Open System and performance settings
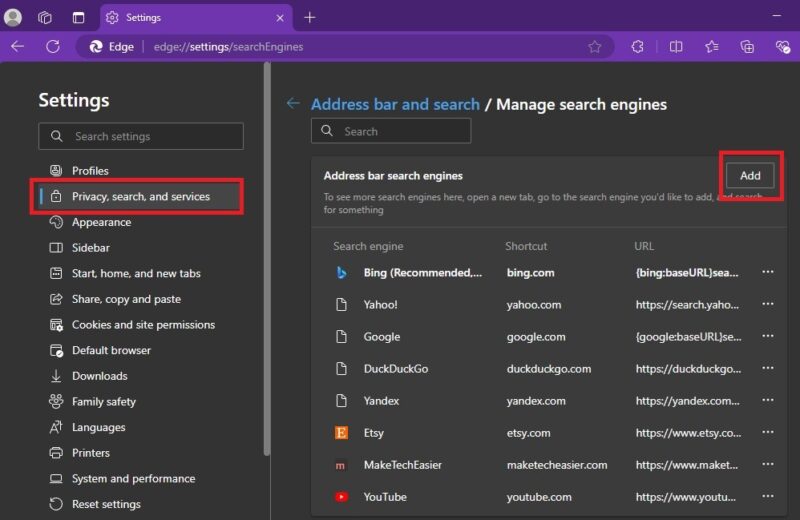This screenshot has width=800, height=520. (x=133, y=479)
